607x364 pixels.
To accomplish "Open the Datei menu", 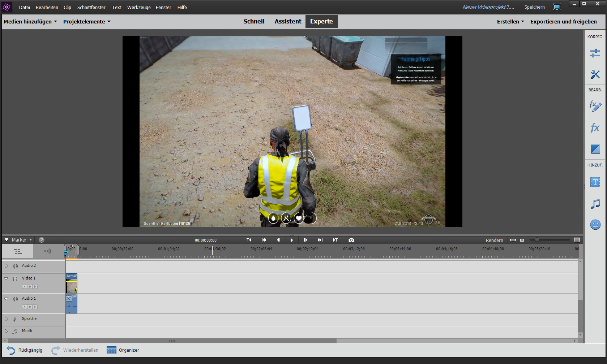I will [25, 7].
